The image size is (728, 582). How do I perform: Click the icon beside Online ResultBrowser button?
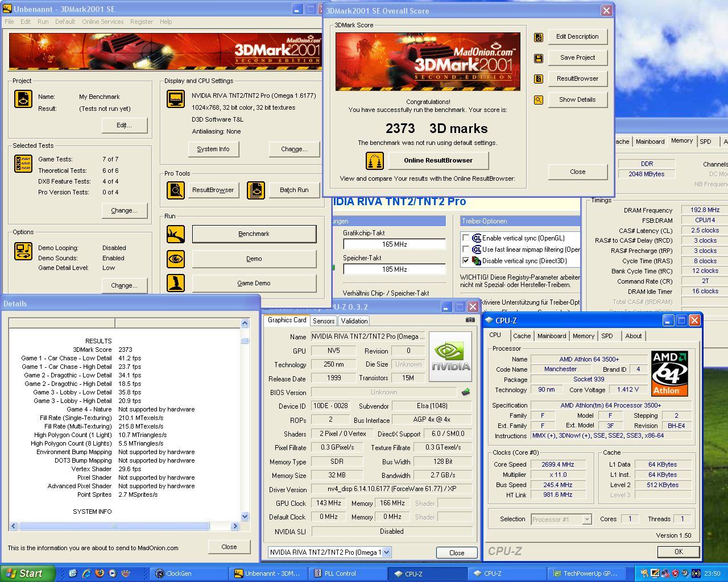[x=374, y=161]
